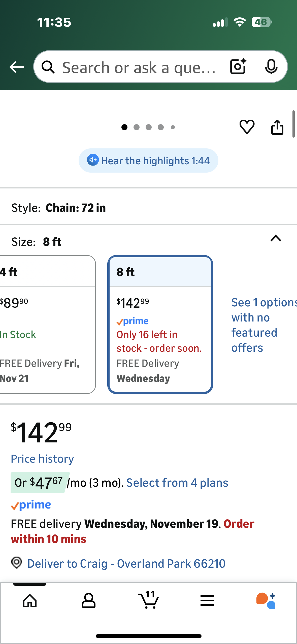
Task: Tap the search input field
Action: (139, 67)
